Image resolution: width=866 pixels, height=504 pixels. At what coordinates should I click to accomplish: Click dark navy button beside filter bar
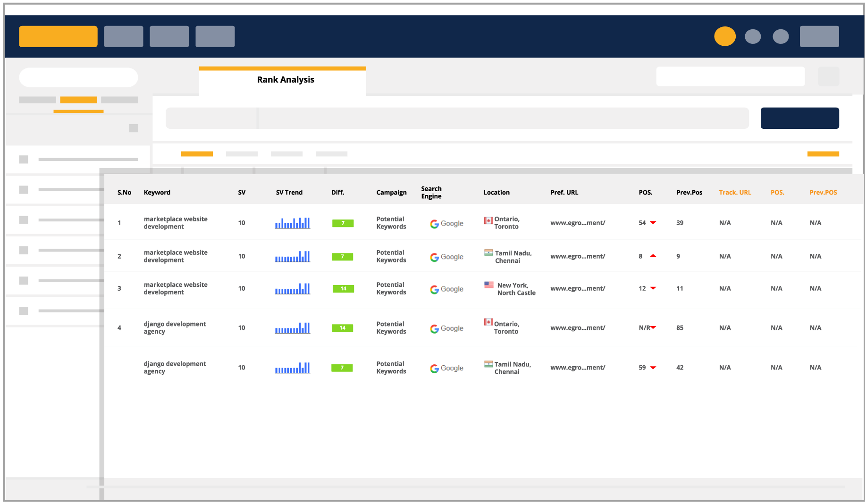[799, 118]
